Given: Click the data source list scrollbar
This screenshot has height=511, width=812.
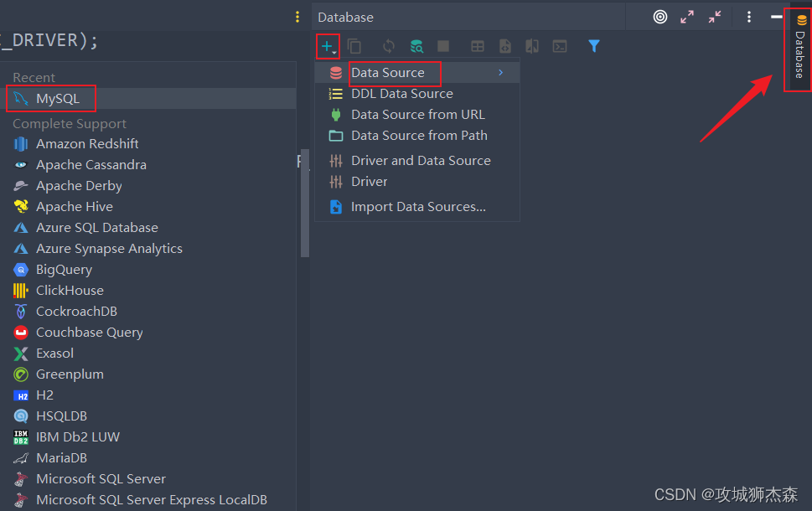Looking at the screenshot, I should [x=305, y=203].
